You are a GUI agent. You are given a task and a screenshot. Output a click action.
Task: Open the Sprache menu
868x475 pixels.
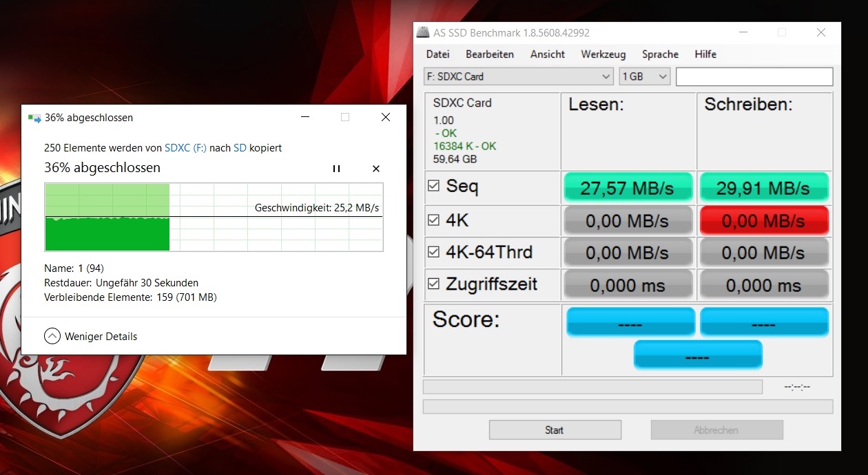[x=660, y=54]
